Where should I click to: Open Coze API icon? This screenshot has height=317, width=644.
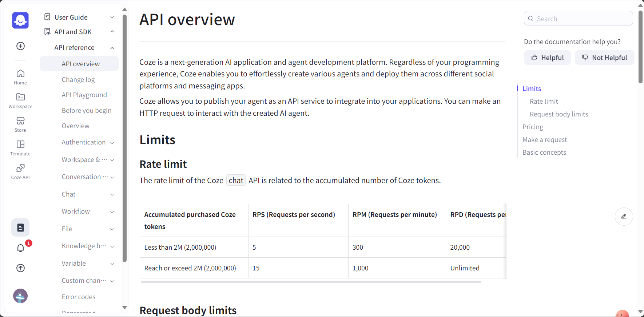(20, 172)
